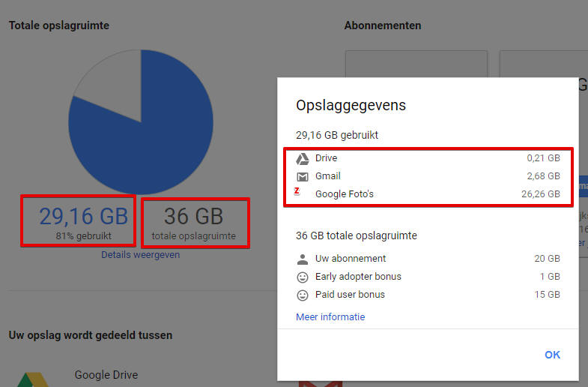The image size is (588, 387).
Task: Click the 36 GB totale opslagruimte dialog heading
Action: pyautogui.click(x=357, y=235)
